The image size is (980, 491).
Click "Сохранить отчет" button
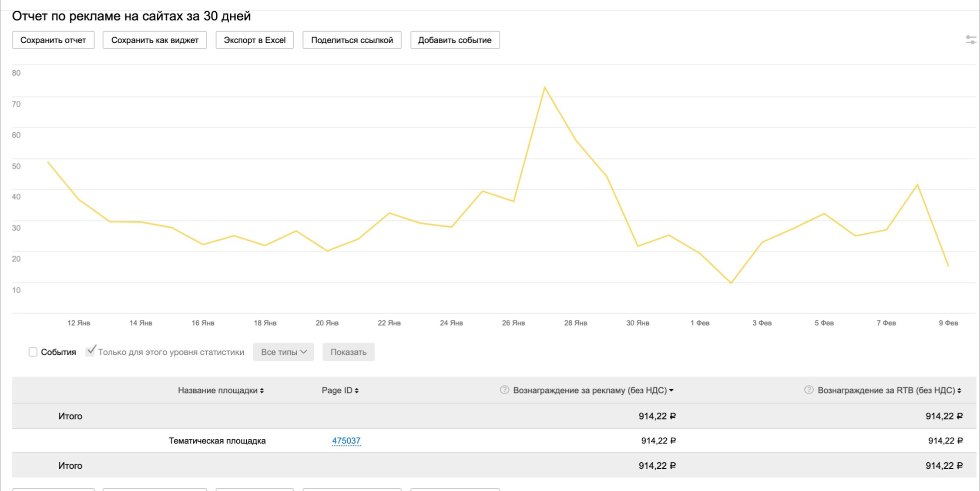click(x=53, y=40)
